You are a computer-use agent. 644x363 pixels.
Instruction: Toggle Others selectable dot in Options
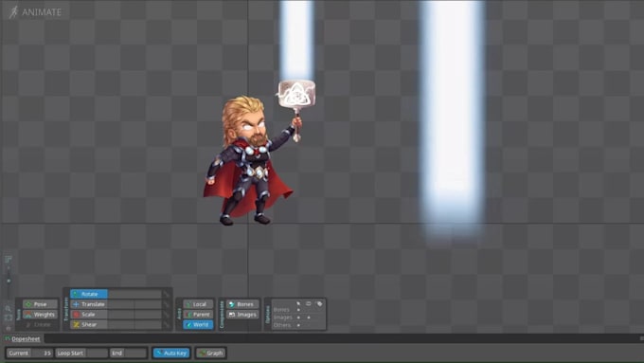298,325
